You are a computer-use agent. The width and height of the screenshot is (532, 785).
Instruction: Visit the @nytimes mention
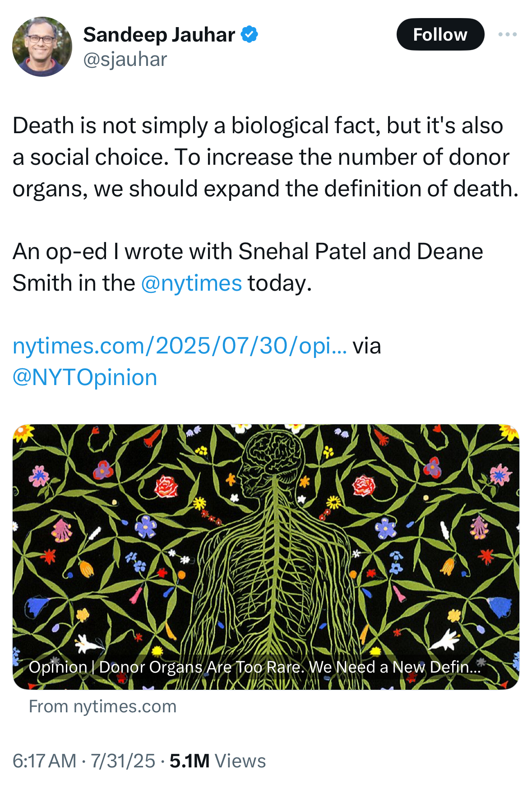pos(191,283)
